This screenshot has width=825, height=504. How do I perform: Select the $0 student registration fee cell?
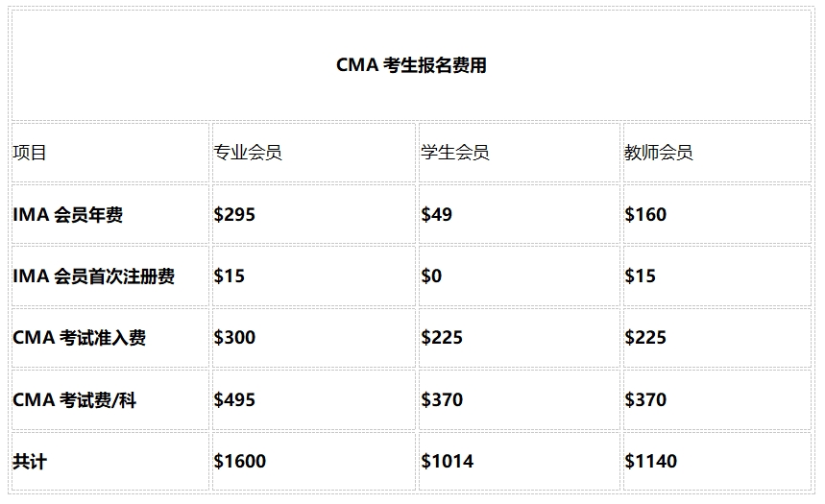pos(432,276)
